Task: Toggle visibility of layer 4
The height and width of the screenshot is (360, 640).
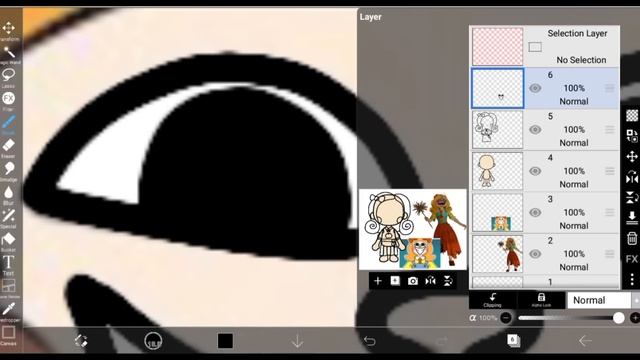Action: coord(535,171)
